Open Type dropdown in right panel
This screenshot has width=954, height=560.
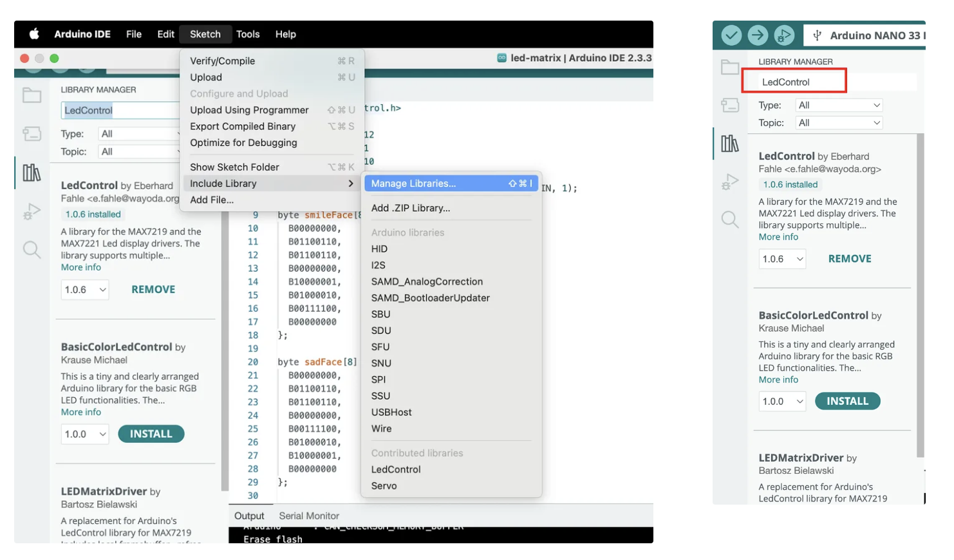(x=838, y=105)
